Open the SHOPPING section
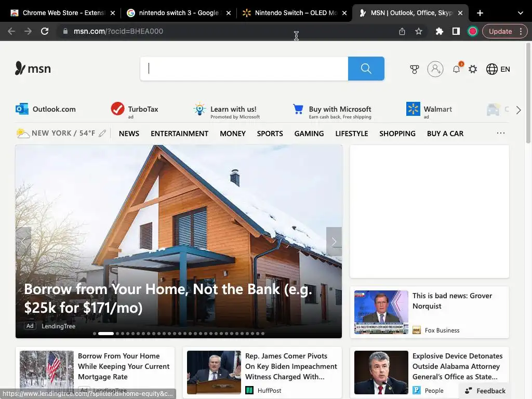 tap(397, 134)
